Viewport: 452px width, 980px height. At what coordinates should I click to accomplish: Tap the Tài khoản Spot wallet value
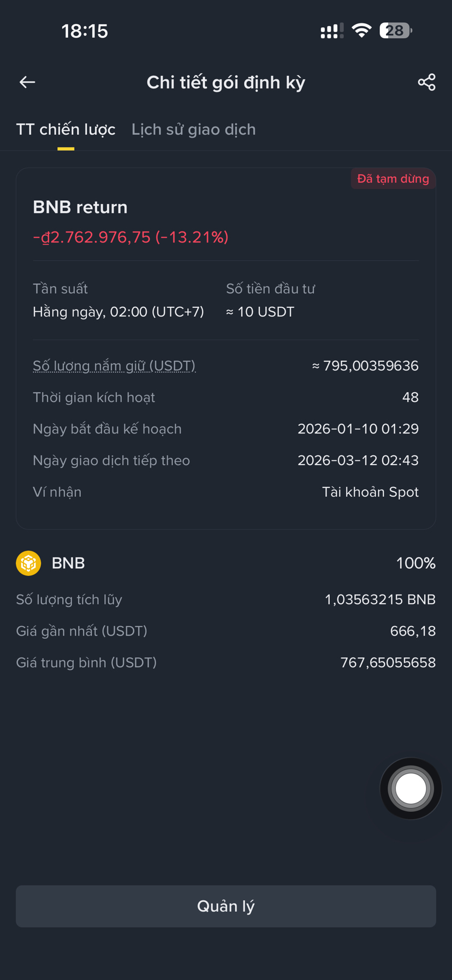click(370, 492)
